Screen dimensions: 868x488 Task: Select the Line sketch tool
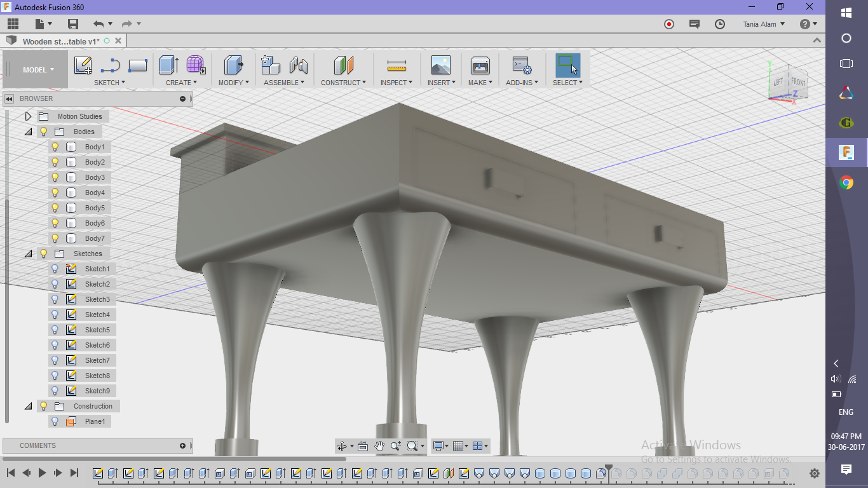point(111,65)
